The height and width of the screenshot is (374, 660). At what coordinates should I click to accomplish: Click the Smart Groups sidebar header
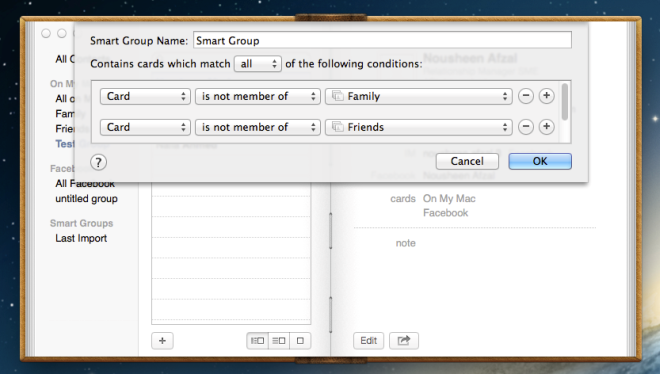coord(82,223)
